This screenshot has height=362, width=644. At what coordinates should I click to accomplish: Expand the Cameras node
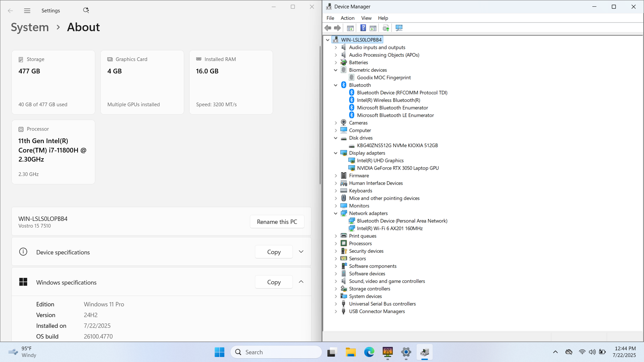tap(336, 123)
